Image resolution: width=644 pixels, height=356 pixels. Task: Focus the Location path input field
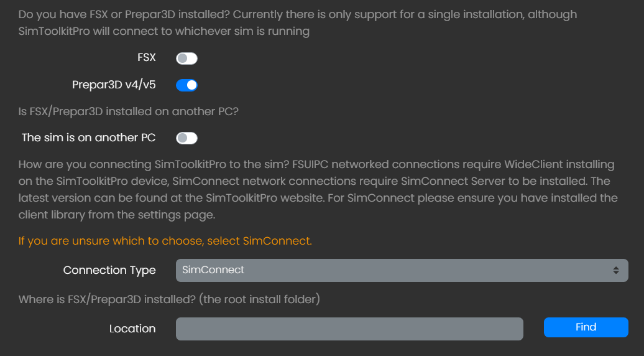click(x=349, y=329)
